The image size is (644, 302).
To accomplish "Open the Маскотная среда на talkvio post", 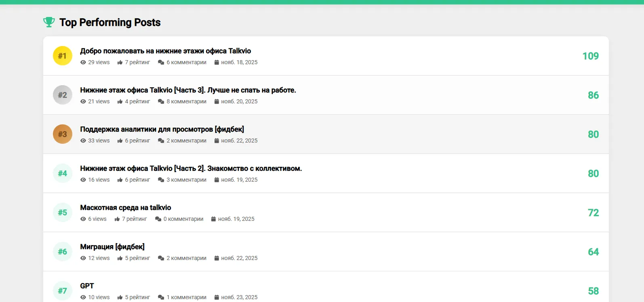I will [x=126, y=208].
